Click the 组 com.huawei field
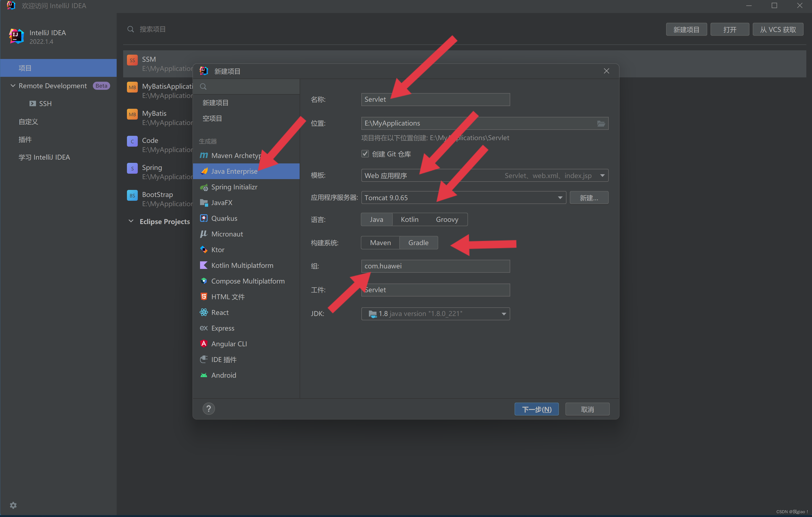 click(435, 266)
